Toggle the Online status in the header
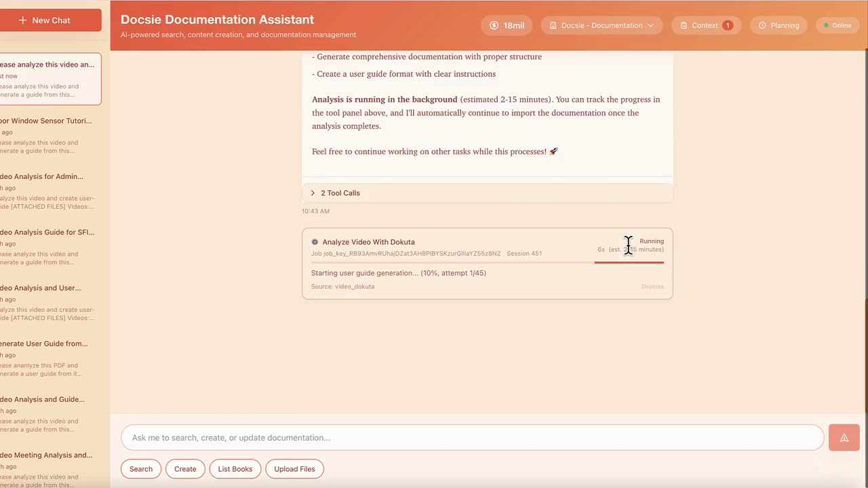Image resolution: width=868 pixels, height=488 pixels. tap(837, 25)
